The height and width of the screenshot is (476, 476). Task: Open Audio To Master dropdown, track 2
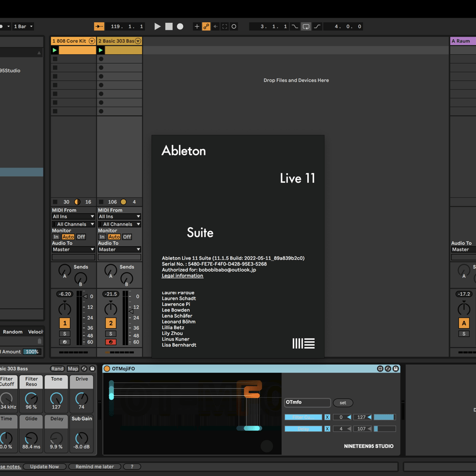[120, 249]
